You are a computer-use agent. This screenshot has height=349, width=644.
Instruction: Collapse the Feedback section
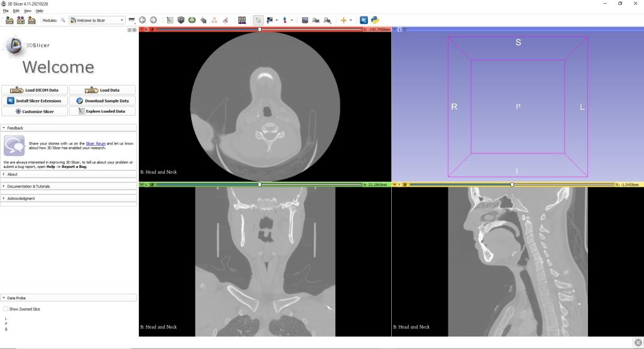pos(69,128)
